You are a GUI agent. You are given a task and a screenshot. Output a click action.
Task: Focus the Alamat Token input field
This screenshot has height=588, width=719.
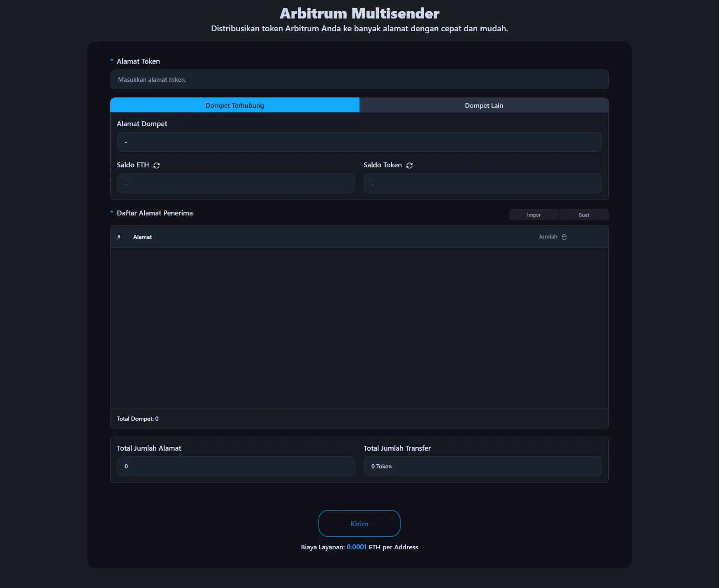(x=359, y=79)
